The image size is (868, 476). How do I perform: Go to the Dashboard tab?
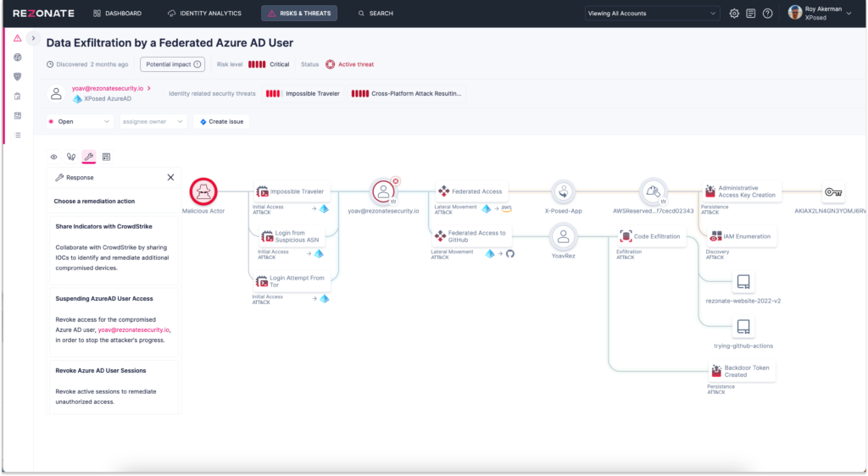coord(117,14)
